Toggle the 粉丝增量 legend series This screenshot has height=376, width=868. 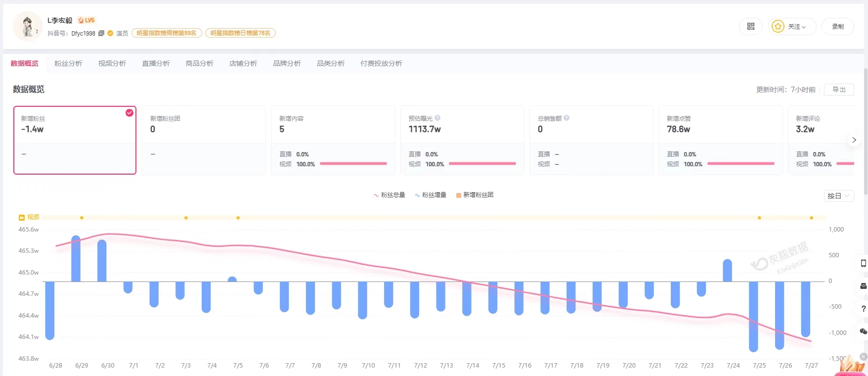point(431,195)
